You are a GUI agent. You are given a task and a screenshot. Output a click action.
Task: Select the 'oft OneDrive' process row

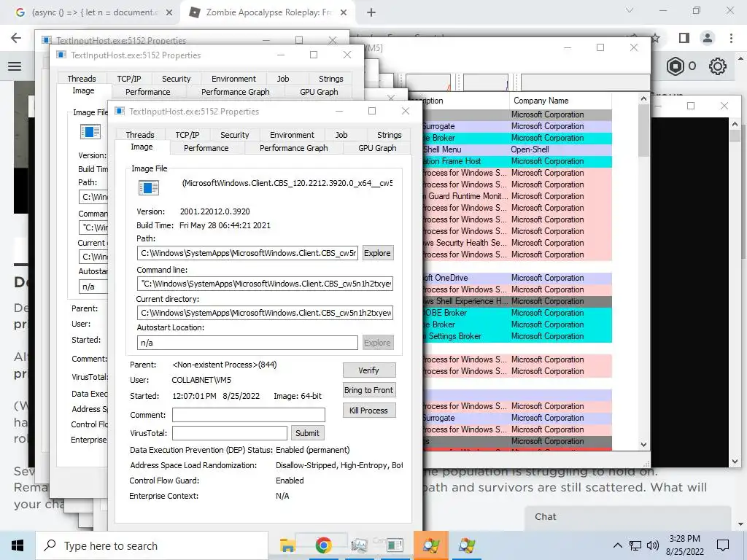tap(517, 278)
